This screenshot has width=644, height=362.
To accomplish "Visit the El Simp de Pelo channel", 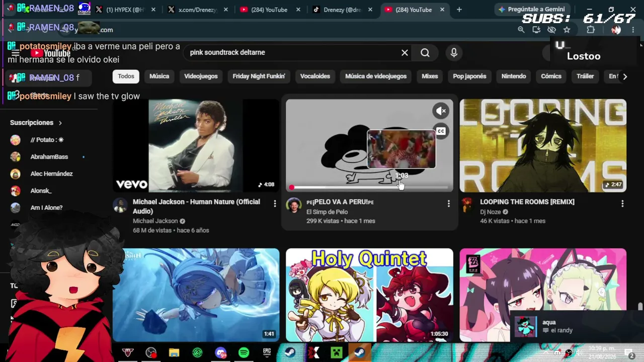I will [x=327, y=212].
